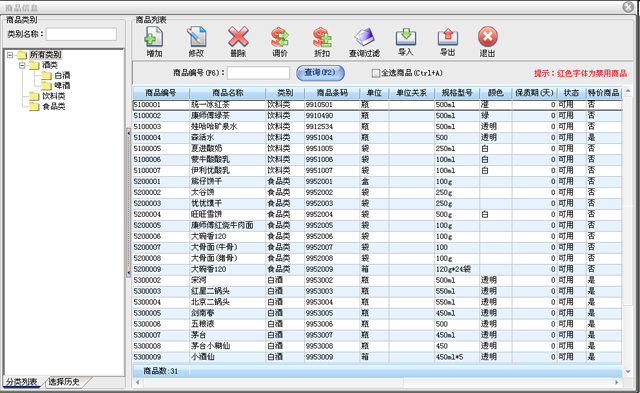Screen dimensions: 640x393
Task: Click the 导入 import icon
Action: (x=406, y=37)
